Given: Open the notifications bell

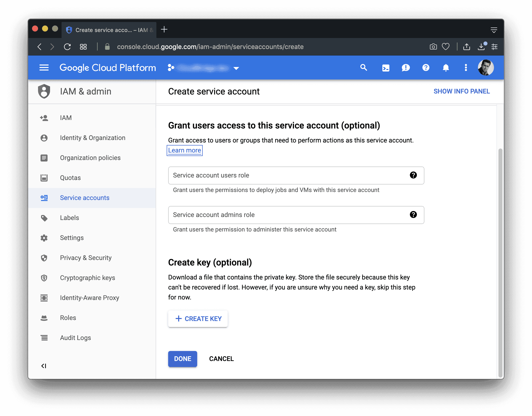Looking at the screenshot, I should coord(446,68).
